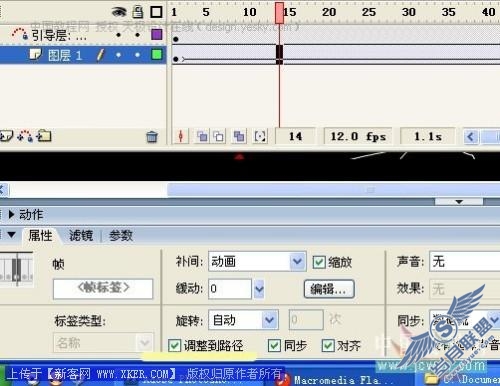Click the show all layers as outlines icon
500x386 pixels.
click(x=156, y=12)
